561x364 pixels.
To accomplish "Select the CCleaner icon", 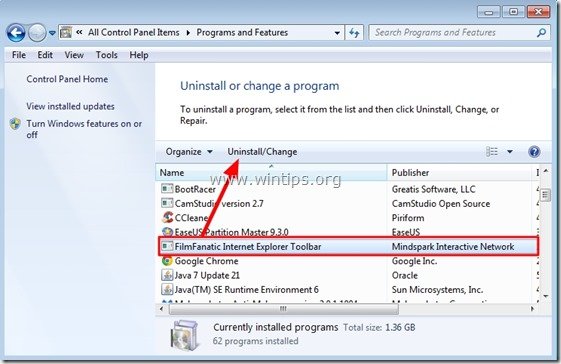I will tap(167, 217).
